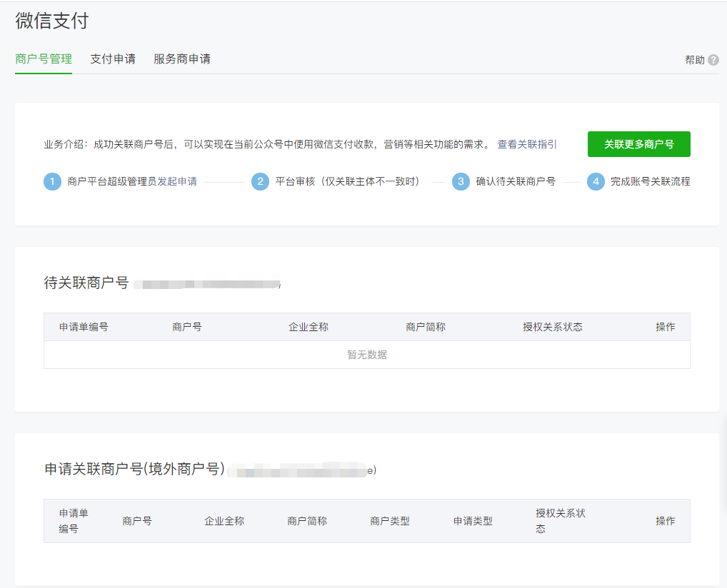This screenshot has width=727, height=588.
Task: Click the step 1 circle icon
Action: point(52,181)
